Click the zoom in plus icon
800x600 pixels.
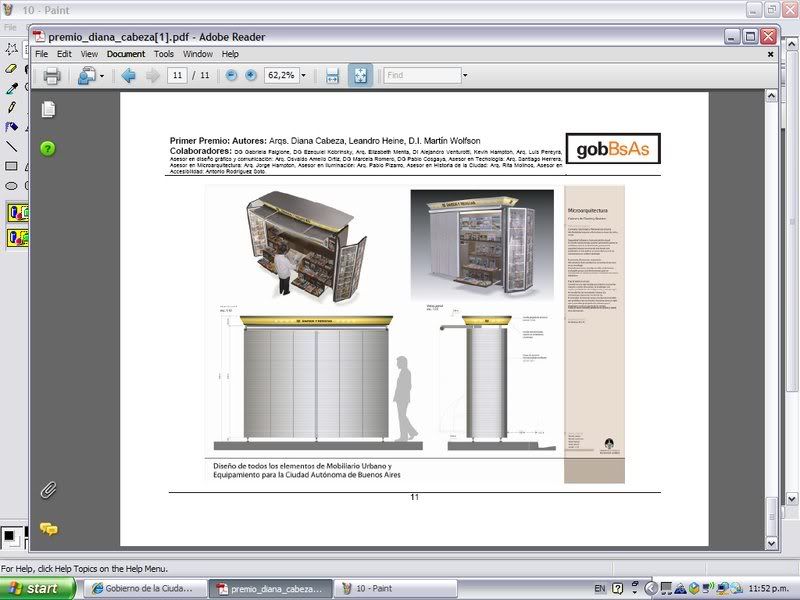click(250, 76)
